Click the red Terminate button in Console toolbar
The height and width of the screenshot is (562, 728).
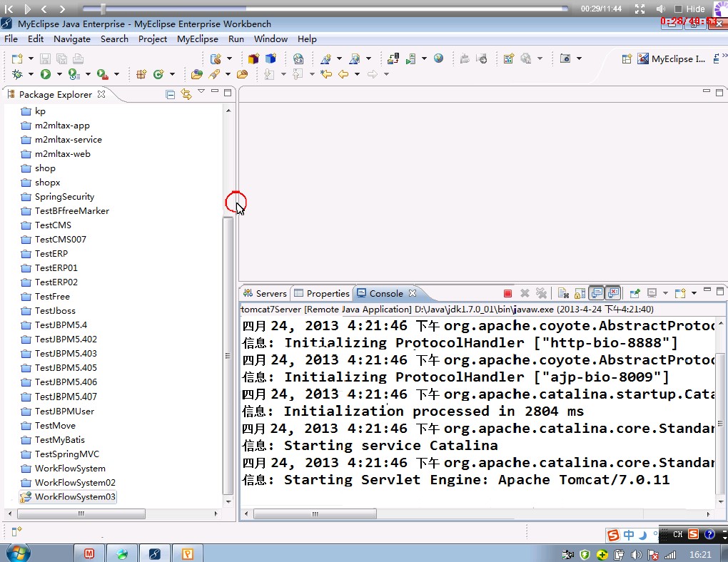(x=509, y=293)
